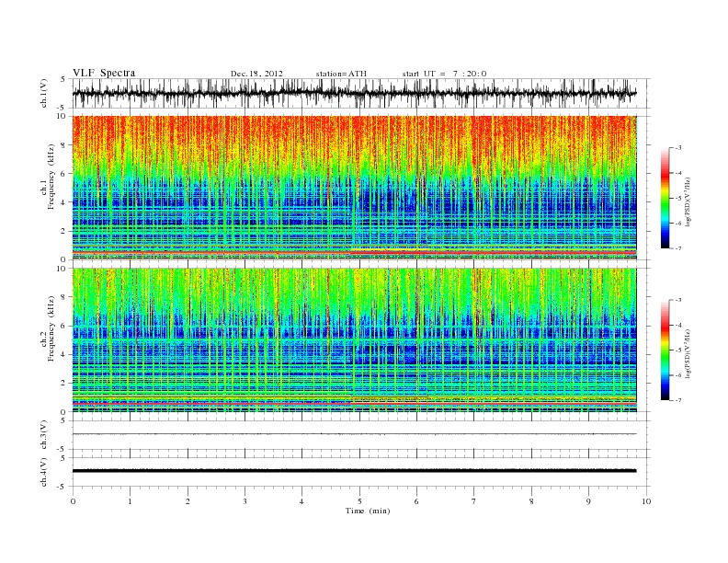The height and width of the screenshot is (563, 728).
Task: Click the thick ch.4 voltage trace
Action: [354, 471]
